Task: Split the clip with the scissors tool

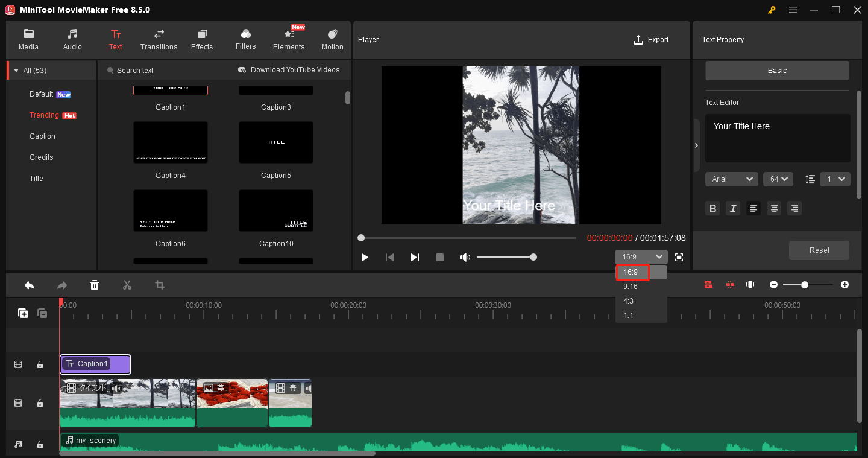Action: point(127,284)
